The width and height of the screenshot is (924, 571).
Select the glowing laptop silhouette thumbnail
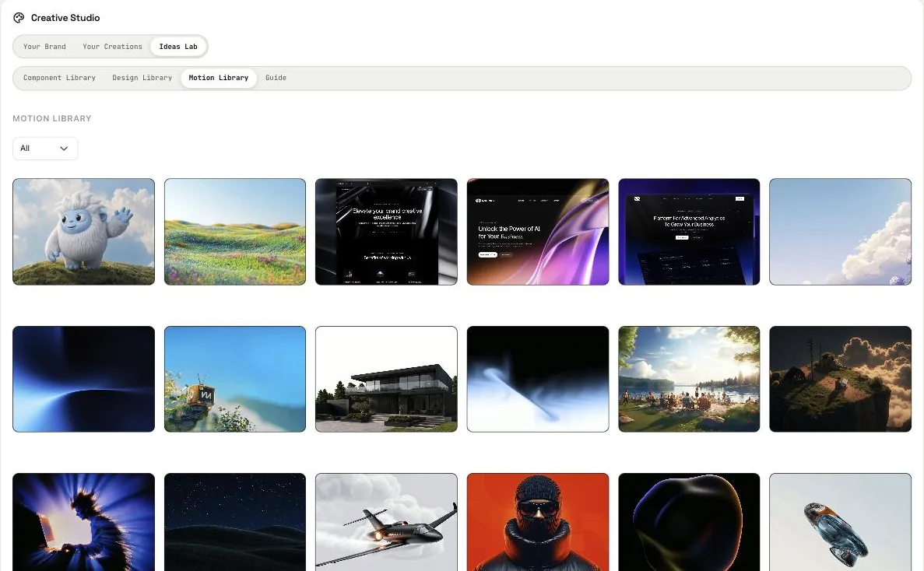[83, 522]
